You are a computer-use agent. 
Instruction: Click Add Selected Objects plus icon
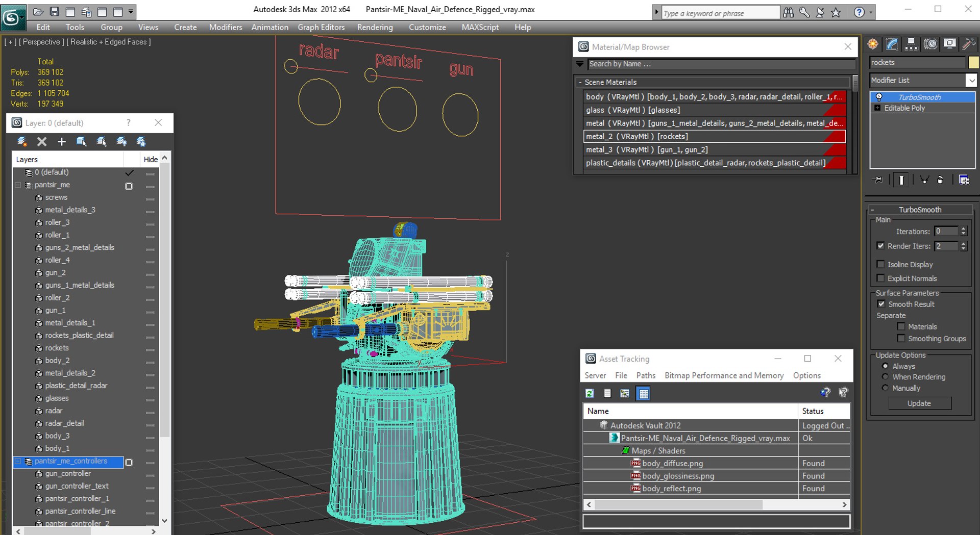[x=62, y=141]
